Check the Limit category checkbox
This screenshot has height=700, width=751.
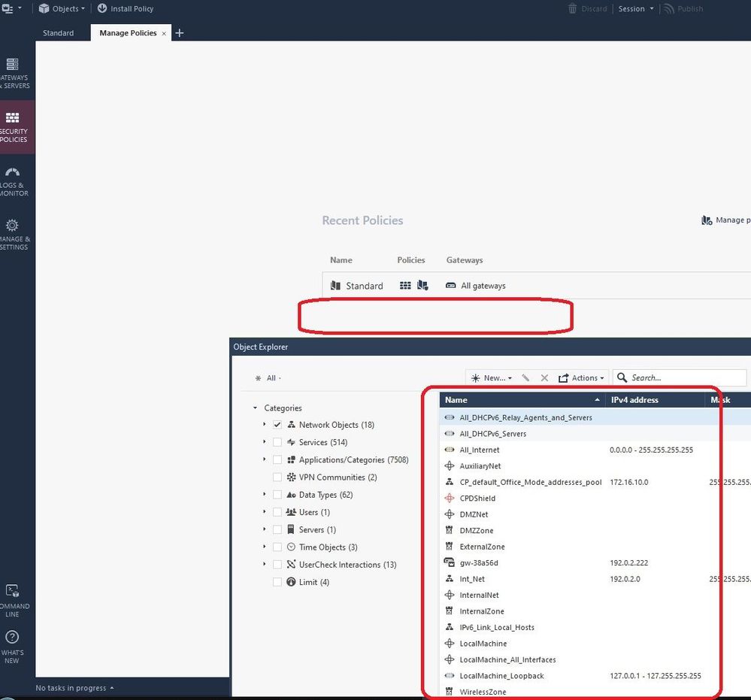277,582
